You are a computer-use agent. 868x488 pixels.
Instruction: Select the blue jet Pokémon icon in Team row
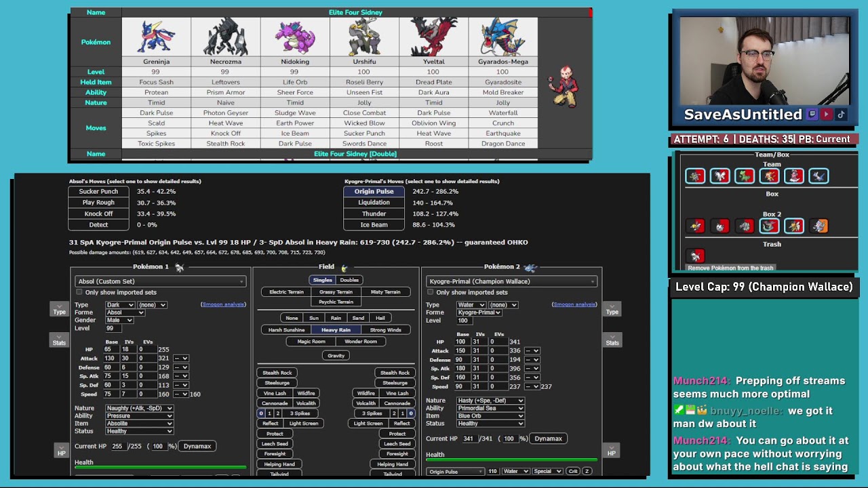coord(818,176)
